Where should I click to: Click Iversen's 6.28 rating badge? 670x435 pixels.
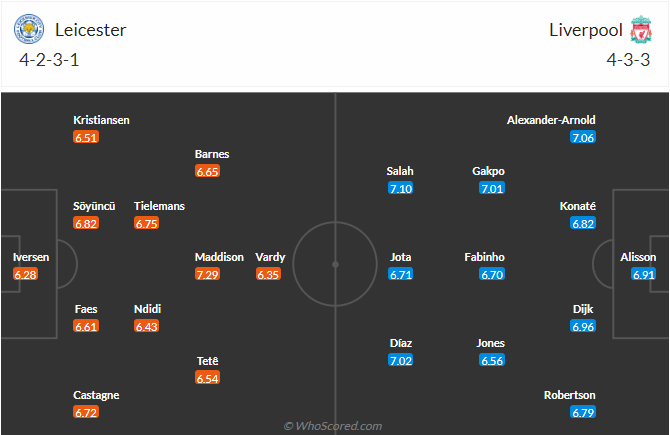(x=26, y=274)
